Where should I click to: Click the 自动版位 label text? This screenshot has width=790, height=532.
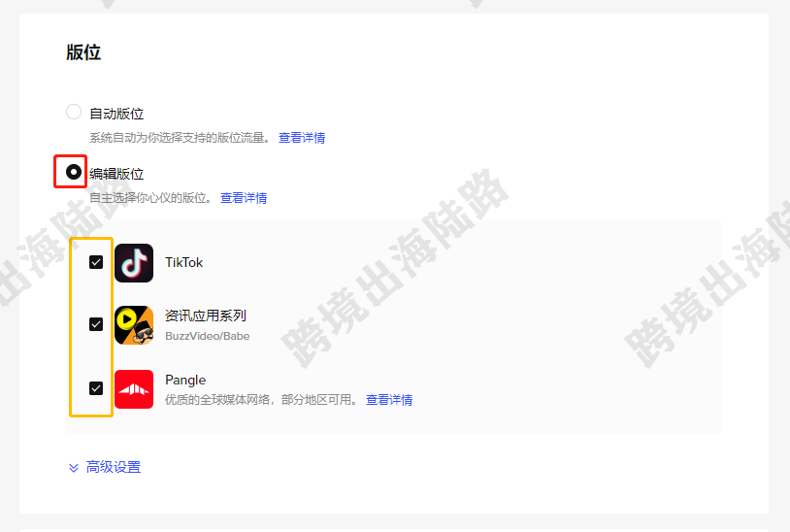tap(116, 114)
